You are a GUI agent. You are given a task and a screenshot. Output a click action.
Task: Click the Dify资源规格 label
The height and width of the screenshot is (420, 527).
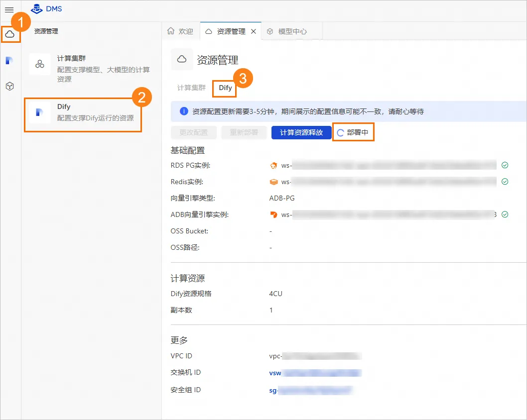(191, 294)
